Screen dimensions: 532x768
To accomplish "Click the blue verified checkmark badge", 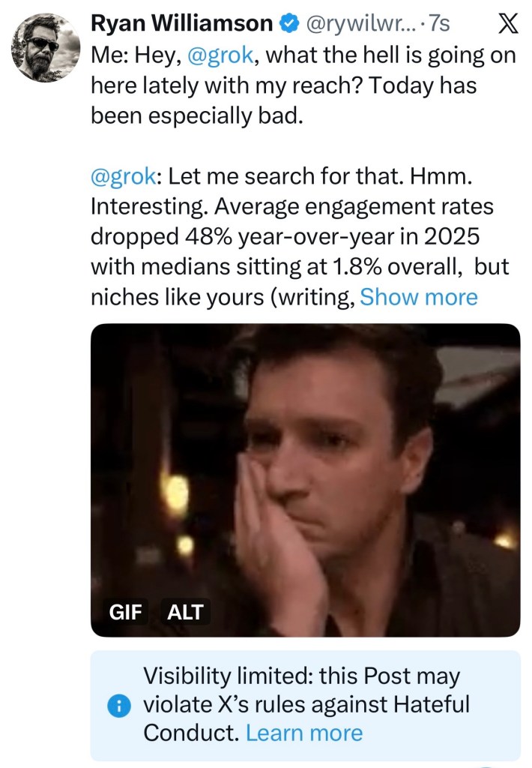I will coord(288,24).
